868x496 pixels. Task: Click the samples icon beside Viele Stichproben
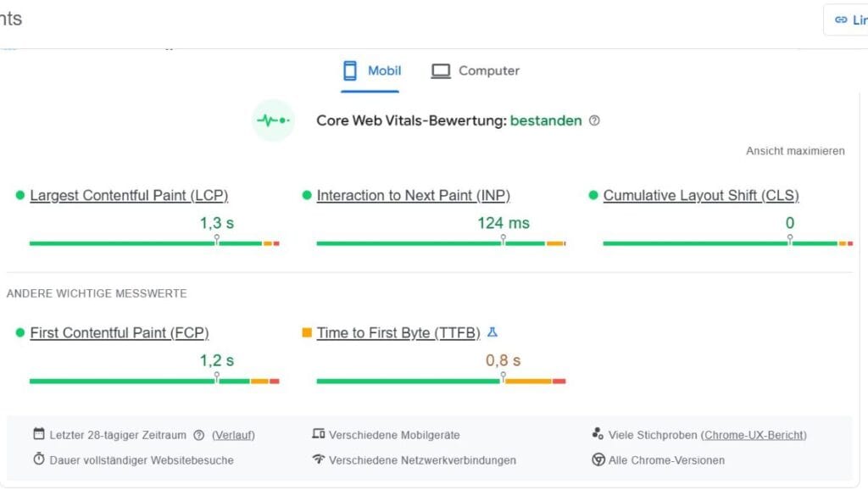[598, 434]
